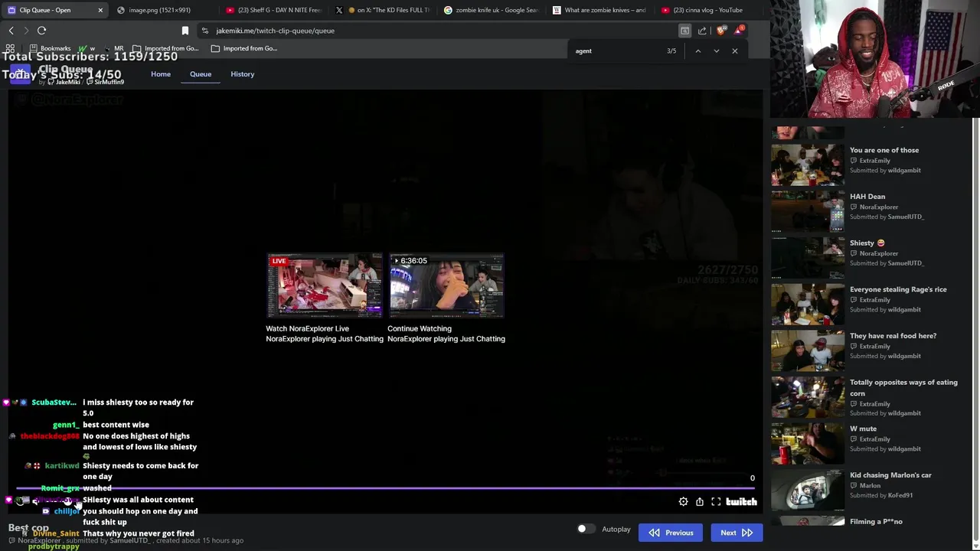This screenshot has height=551, width=980.
Task: Click Continue Watching caption text
Action: click(420, 328)
